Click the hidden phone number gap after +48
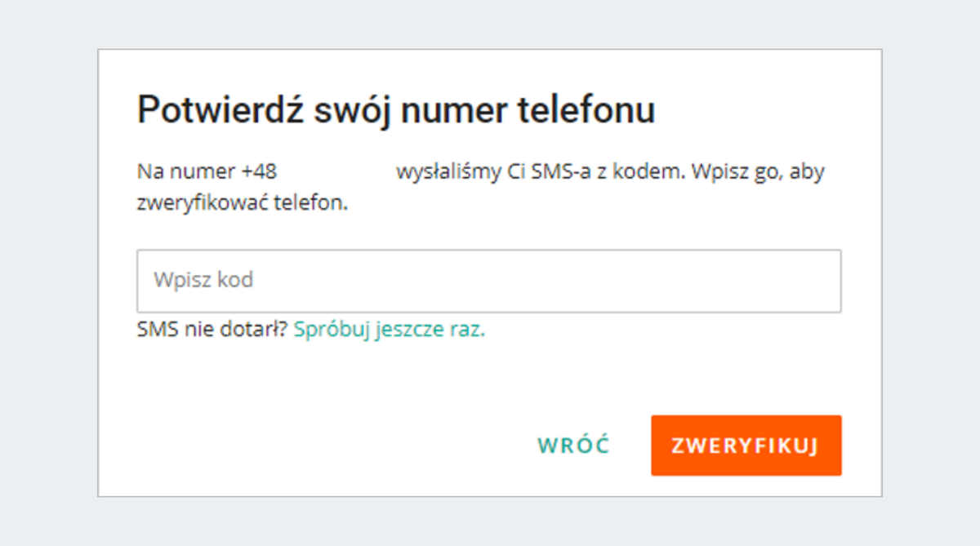Screen dimensions: 980x546 coord(335,173)
